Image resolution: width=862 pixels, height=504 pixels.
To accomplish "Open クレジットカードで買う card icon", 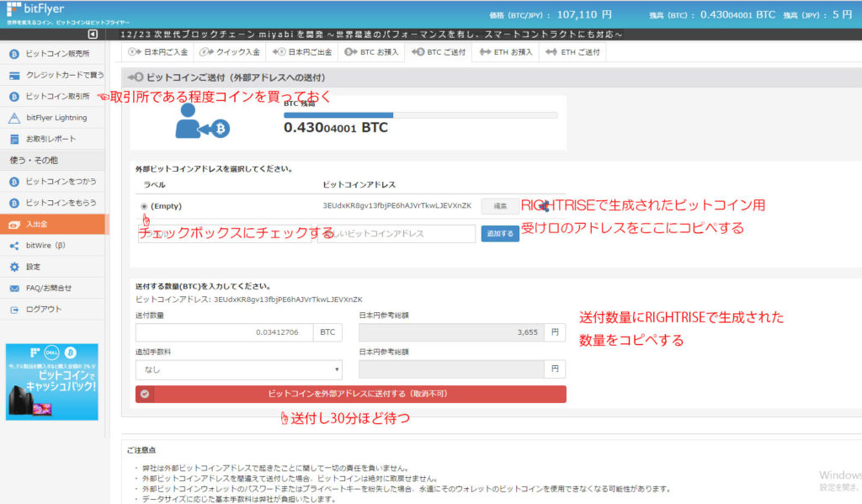I will [14, 75].
